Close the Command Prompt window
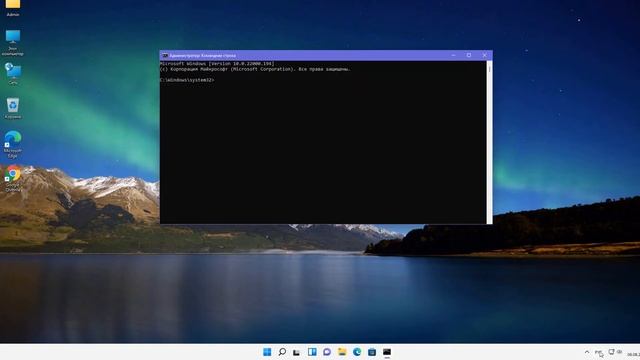Screen dimensions: 640x360 [484, 55]
